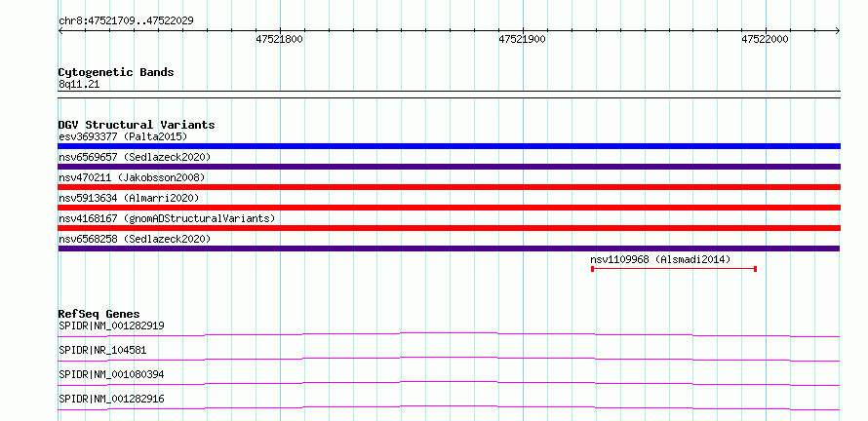This screenshot has width=868, height=421.
Task: Click the Cytogenetic Bands track heading
Action: point(116,72)
